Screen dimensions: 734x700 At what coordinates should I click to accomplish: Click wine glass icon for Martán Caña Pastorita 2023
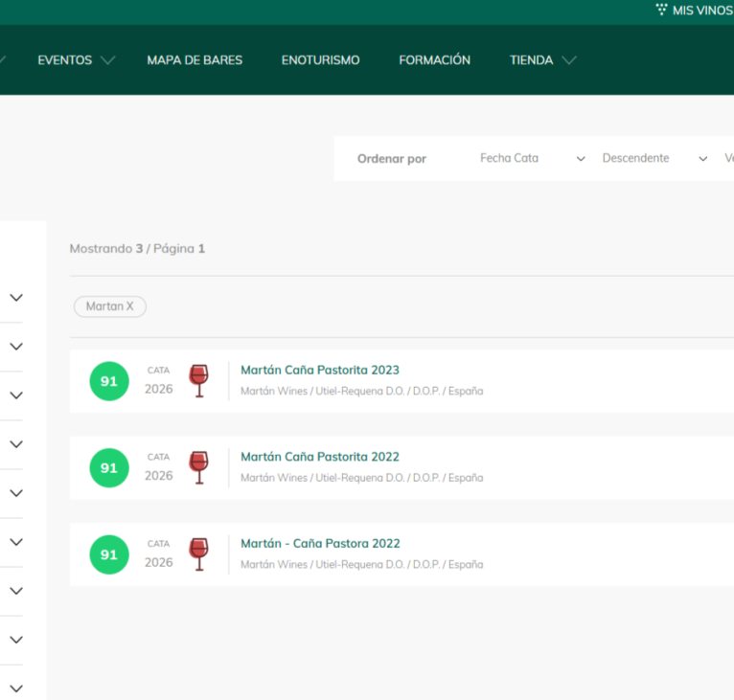pyautogui.click(x=198, y=381)
